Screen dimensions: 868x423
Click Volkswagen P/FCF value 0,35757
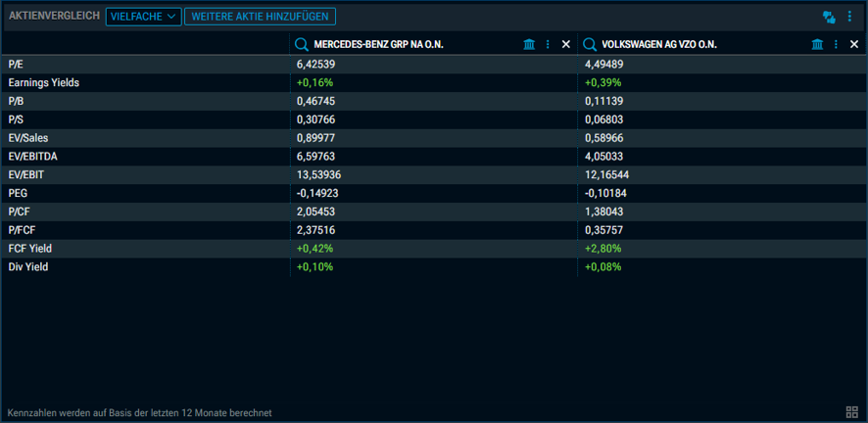[x=603, y=230]
